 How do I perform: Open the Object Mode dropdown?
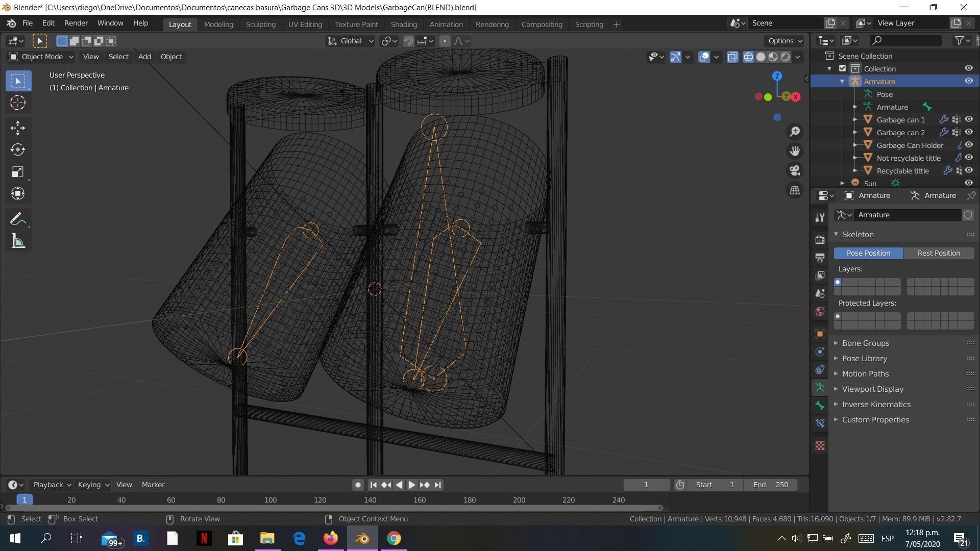[x=42, y=57]
